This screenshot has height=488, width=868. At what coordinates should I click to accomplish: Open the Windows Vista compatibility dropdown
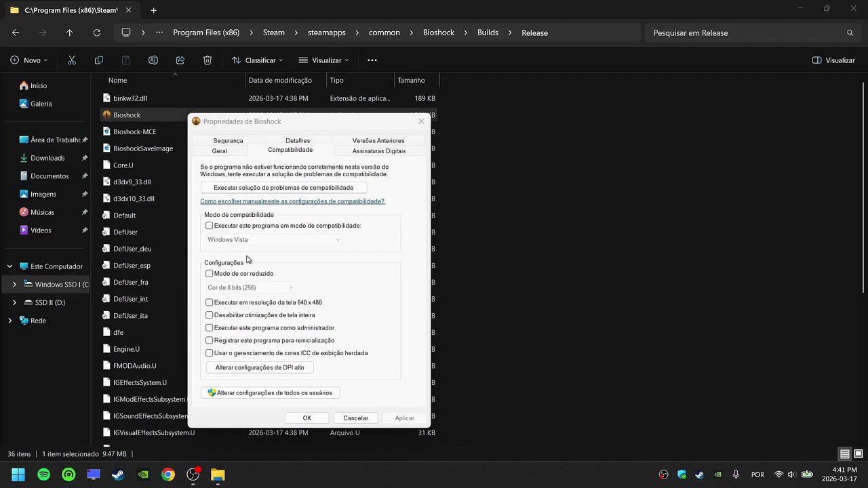(x=274, y=240)
